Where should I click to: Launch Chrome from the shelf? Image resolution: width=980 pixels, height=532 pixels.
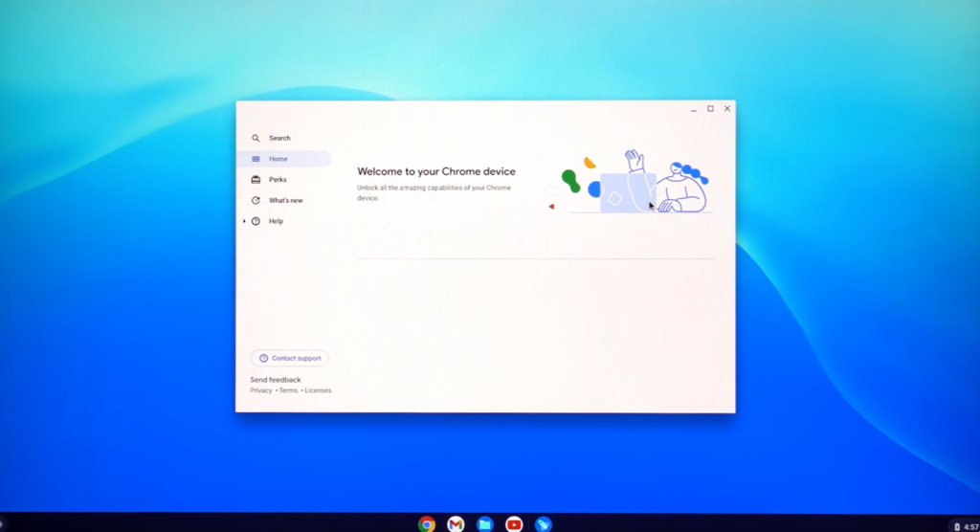(x=427, y=524)
